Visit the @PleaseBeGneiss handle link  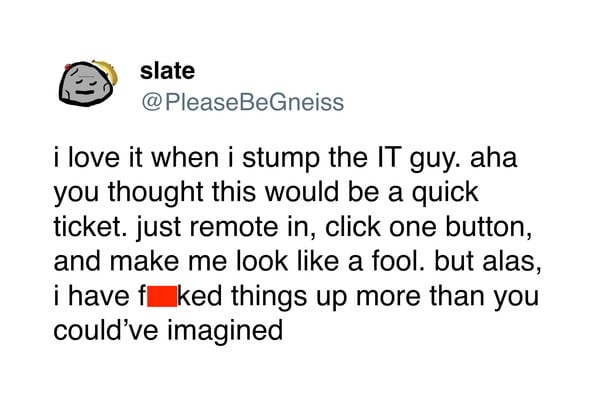pos(243,102)
